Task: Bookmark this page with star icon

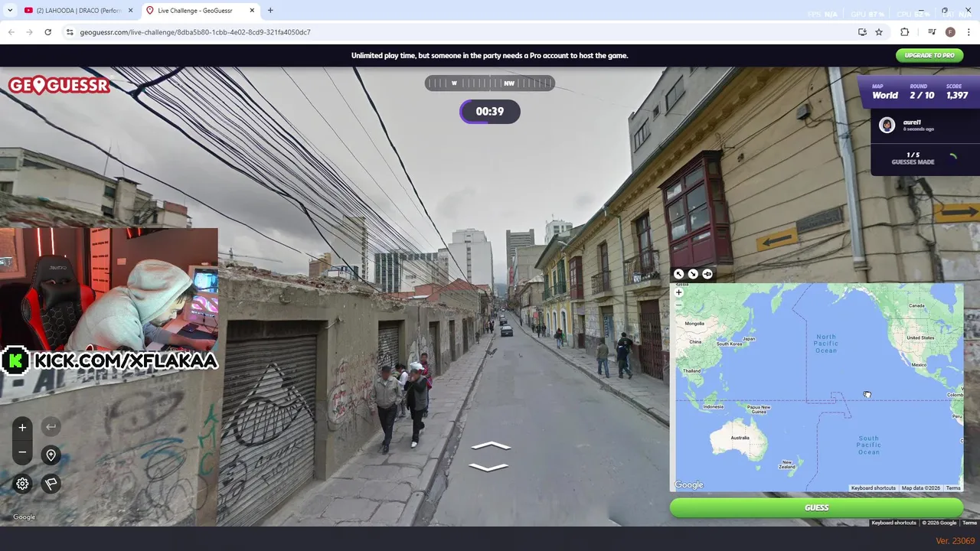Action: tap(879, 32)
